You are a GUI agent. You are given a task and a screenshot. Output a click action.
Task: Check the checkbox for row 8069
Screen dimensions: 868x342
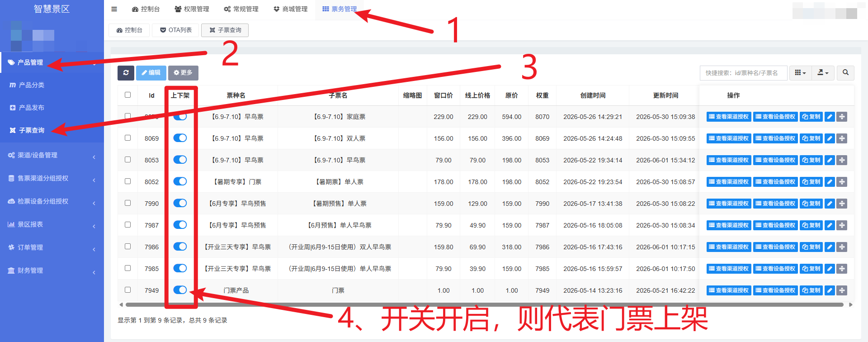point(127,138)
